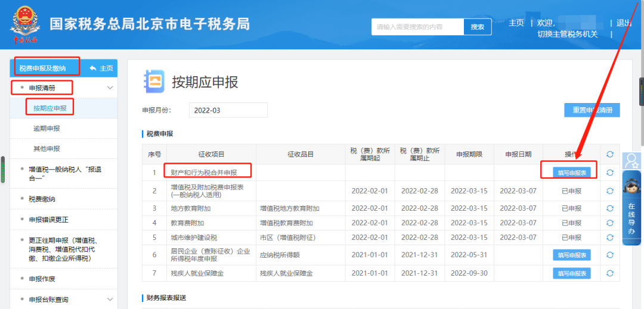Click 填写申报表 for 财产和行为税合并申报
Screen dimensions: 644x309
tap(571, 173)
